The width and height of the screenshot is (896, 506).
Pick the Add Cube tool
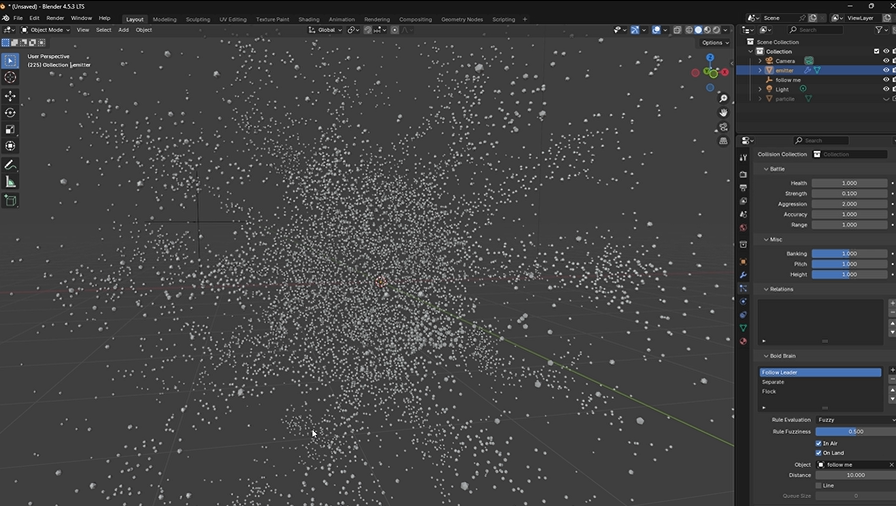(x=10, y=200)
